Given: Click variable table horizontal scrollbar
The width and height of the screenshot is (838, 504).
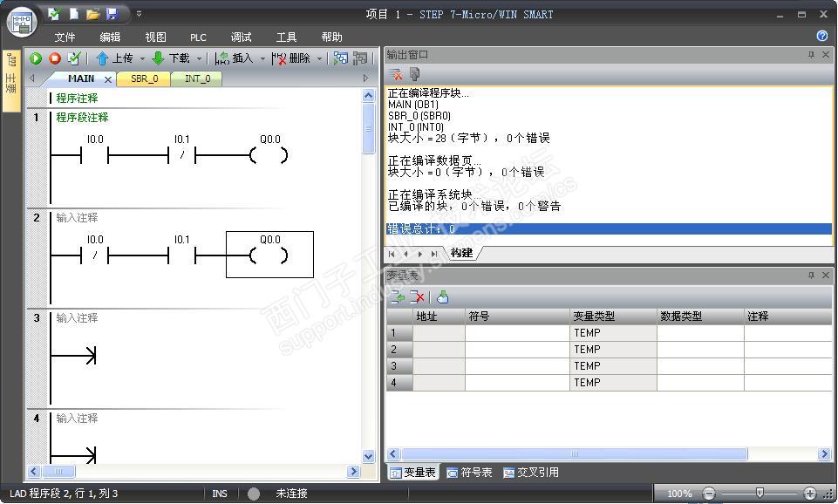Looking at the screenshot, I should coord(575,454).
